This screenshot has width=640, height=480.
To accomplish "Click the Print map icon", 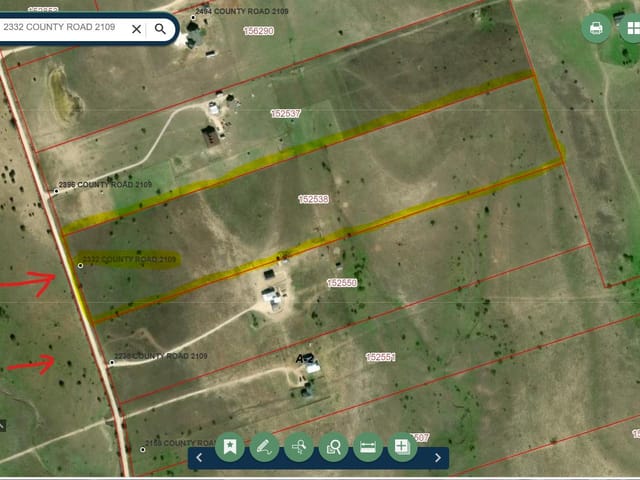I will coord(596,28).
